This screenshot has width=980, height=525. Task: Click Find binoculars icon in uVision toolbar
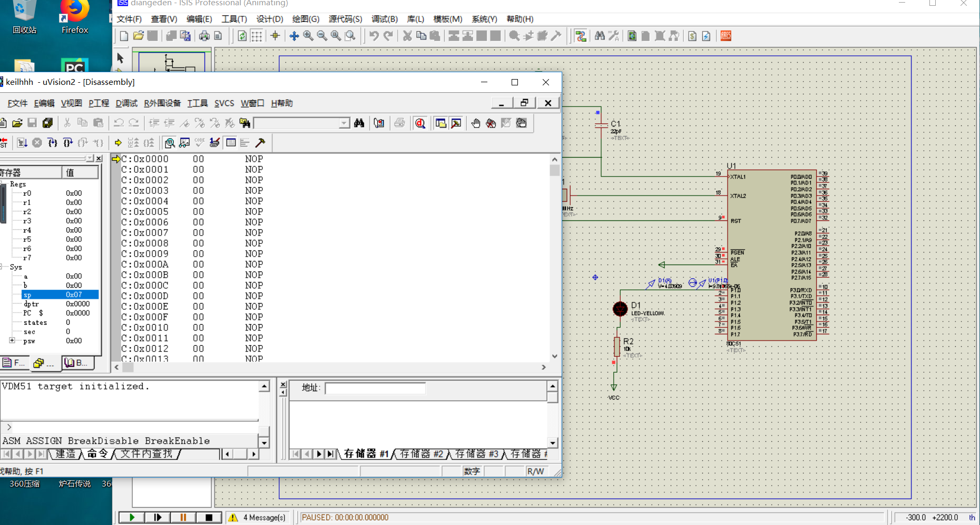click(x=359, y=123)
